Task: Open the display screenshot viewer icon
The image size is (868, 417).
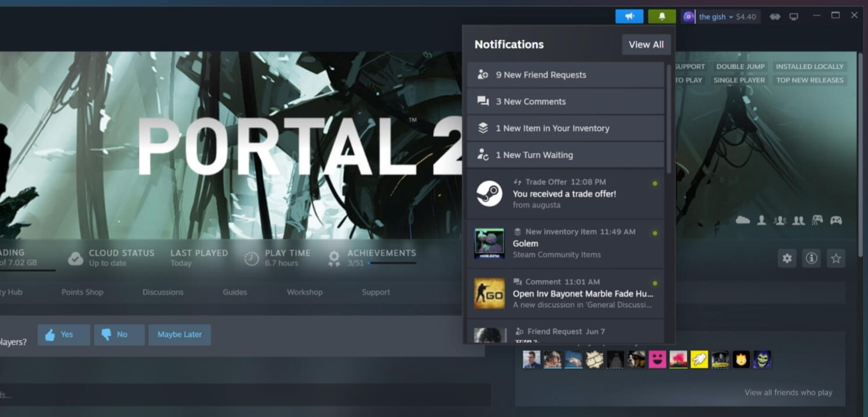Action: [793, 16]
